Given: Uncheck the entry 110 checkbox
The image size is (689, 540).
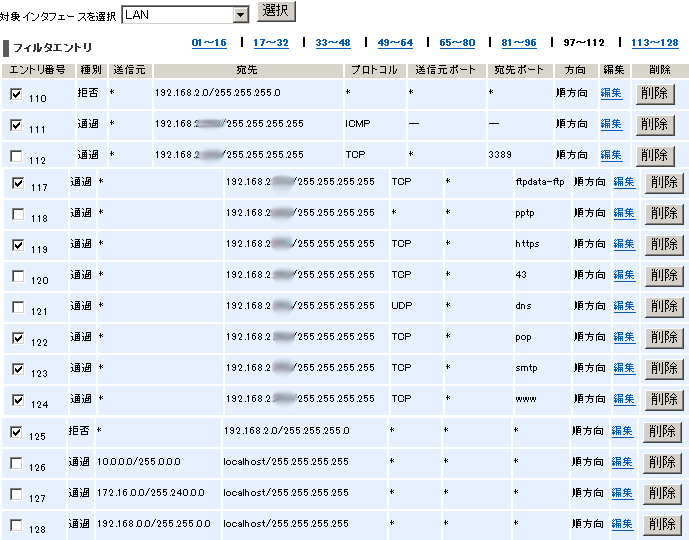Looking at the screenshot, I should coord(16,94).
